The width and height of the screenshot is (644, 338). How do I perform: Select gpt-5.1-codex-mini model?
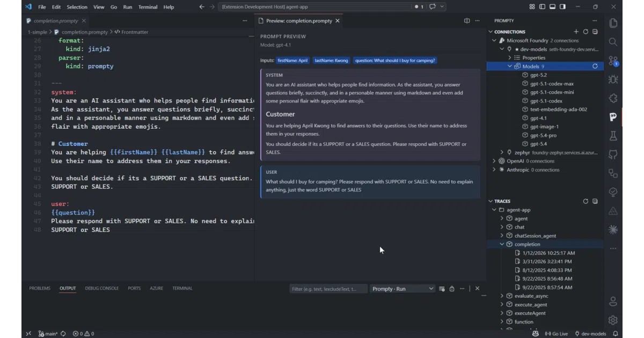pos(552,92)
